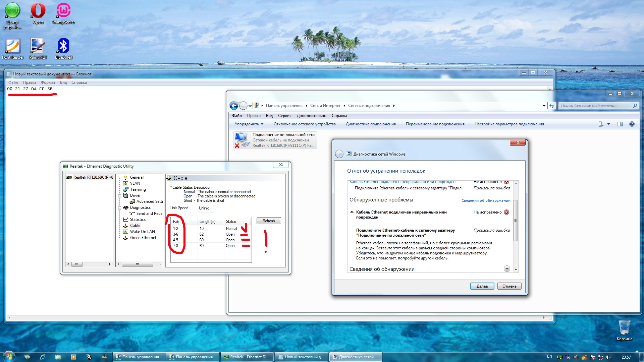This screenshot has height=362, width=644.
Task: Click Переименование подключения toolbar command
Action: 435,124
